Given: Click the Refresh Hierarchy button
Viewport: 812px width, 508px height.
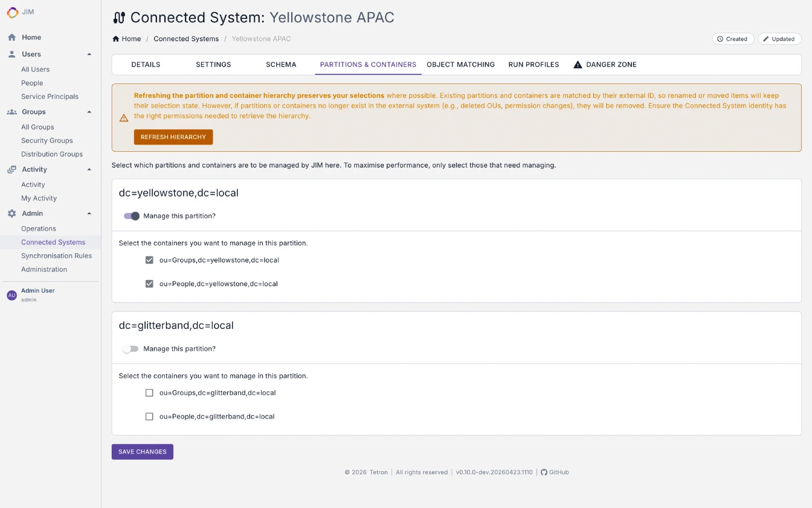Looking at the screenshot, I should [173, 137].
